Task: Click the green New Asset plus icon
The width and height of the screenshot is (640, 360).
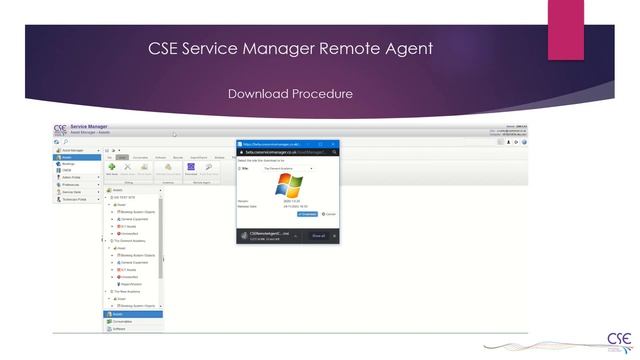Action: point(112,167)
